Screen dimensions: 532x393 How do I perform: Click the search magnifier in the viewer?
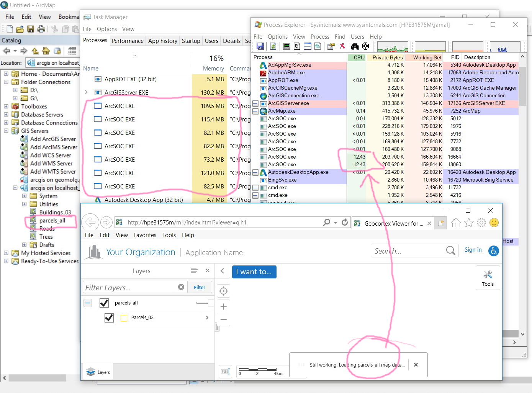(451, 251)
